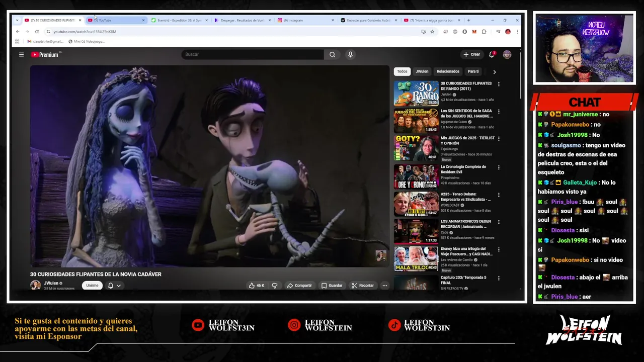Open more actions ellipsis under the video
This screenshot has width=644, height=362.
tap(384, 286)
